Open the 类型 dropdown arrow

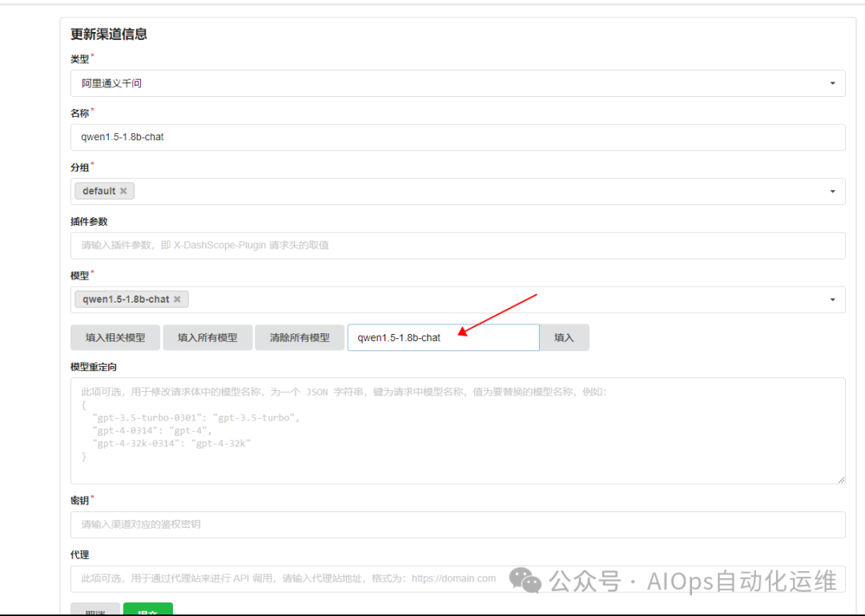tap(832, 83)
